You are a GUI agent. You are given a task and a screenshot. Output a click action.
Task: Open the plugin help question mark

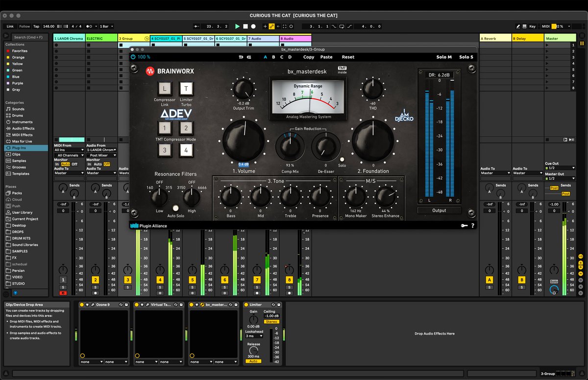pyautogui.click(x=473, y=226)
